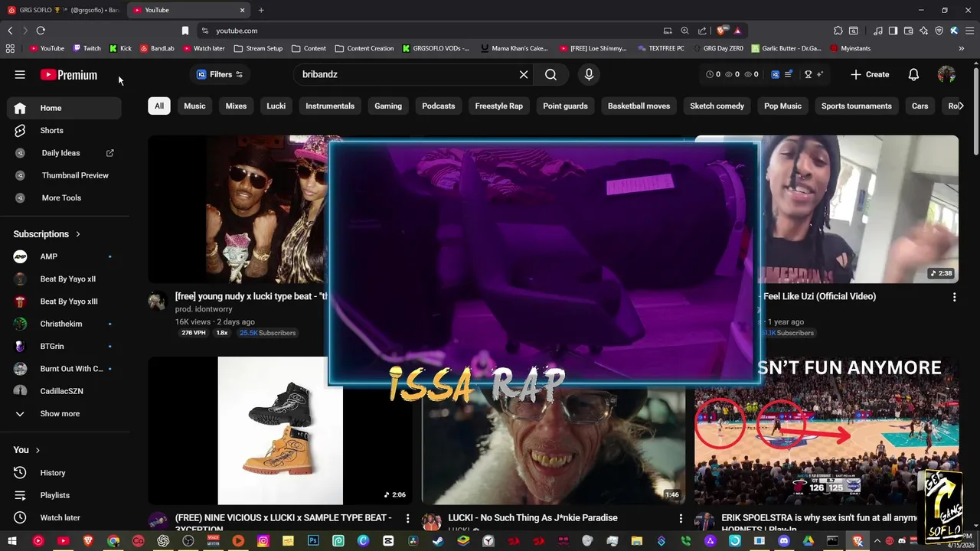Viewport: 980px width, 551px height.
Task: Open the Feel Like Uzi video thumbnail
Action: (x=859, y=210)
